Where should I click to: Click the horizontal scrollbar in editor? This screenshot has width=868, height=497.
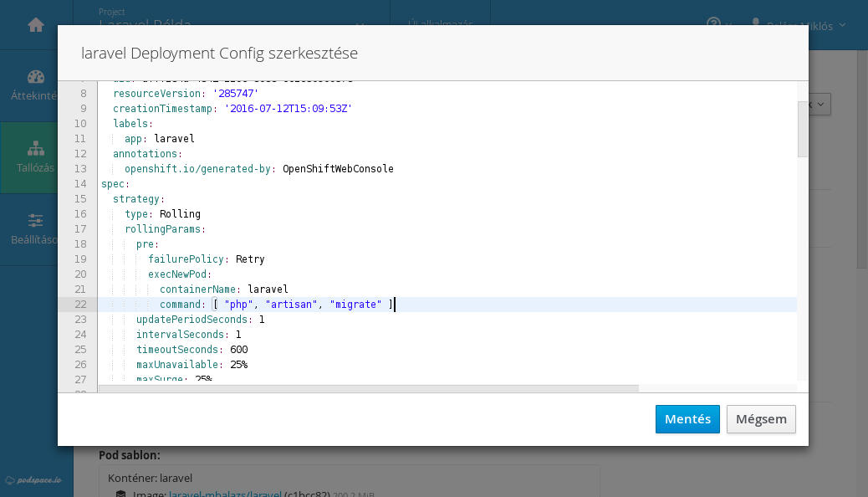click(369, 388)
